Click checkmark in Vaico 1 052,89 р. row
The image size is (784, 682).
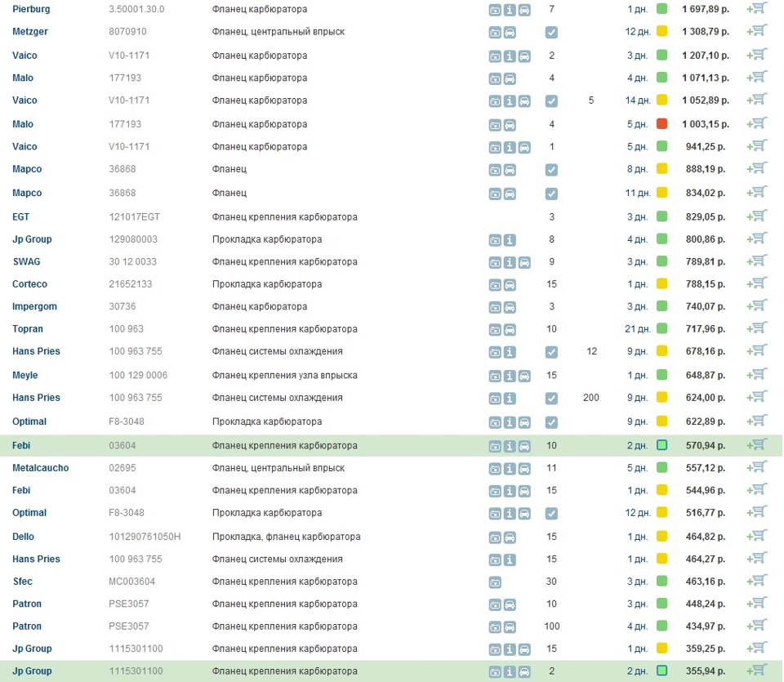551,101
